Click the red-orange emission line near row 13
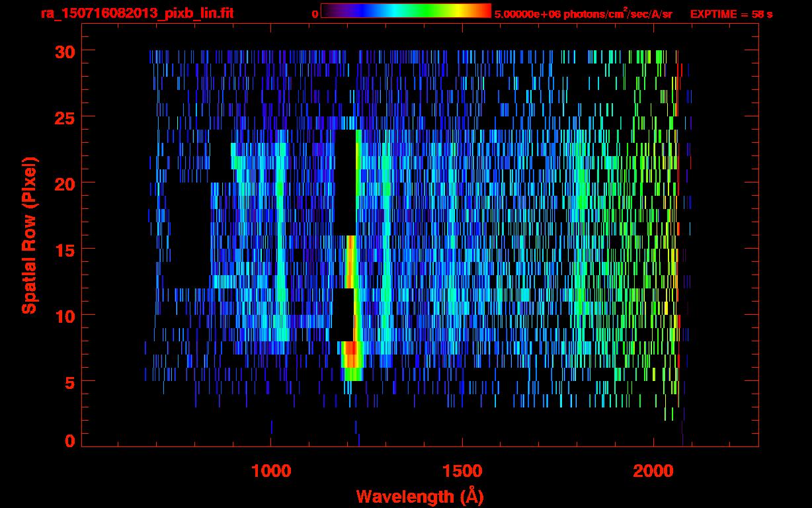Viewport: 812px width, 508px height. coord(351,261)
